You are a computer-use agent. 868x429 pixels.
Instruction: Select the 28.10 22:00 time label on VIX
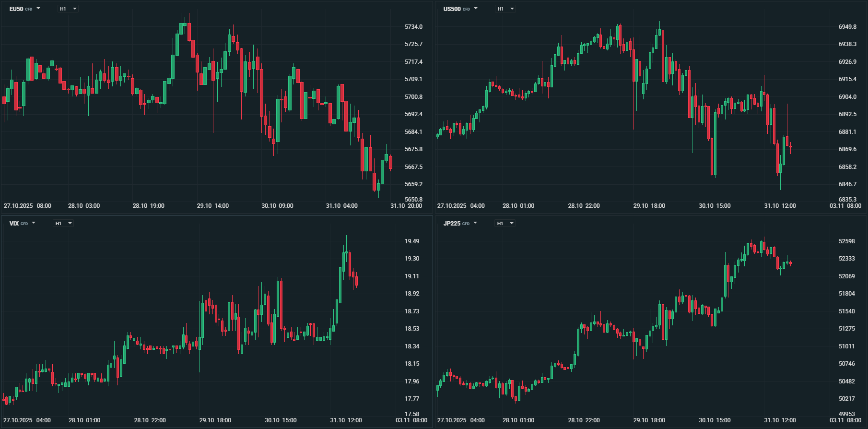150,420
